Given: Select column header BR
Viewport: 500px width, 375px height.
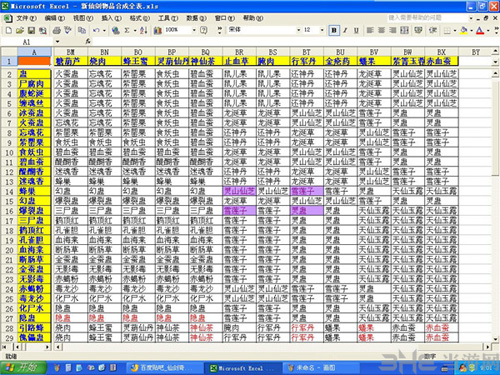Looking at the screenshot, I should pyautogui.click(x=239, y=52).
